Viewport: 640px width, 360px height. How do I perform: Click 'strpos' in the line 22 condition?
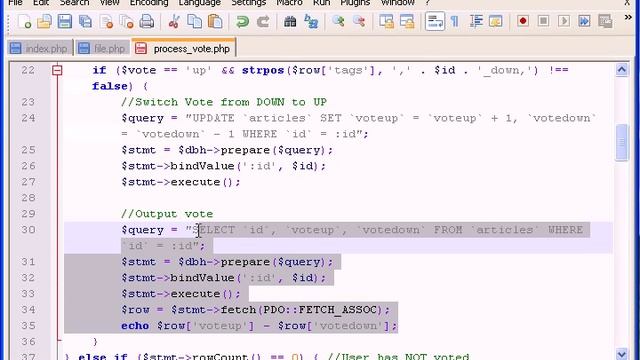[263, 70]
